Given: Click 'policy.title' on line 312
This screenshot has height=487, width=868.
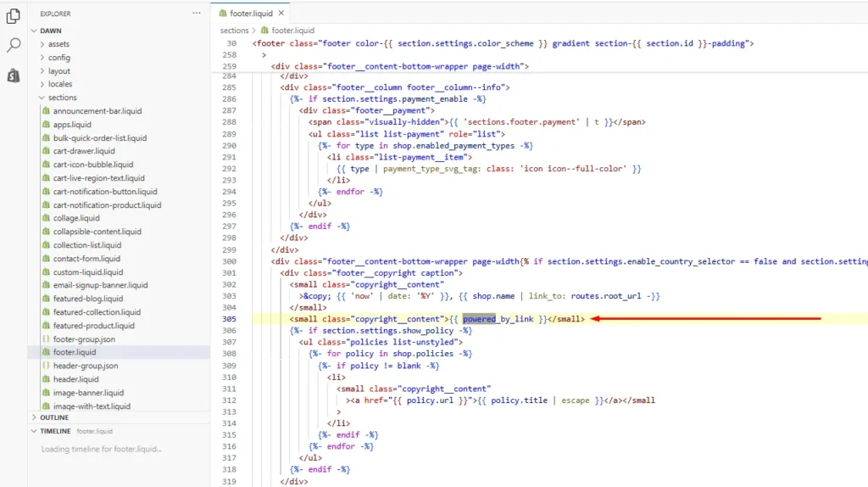Looking at the screenshot, I should point(519,400).
